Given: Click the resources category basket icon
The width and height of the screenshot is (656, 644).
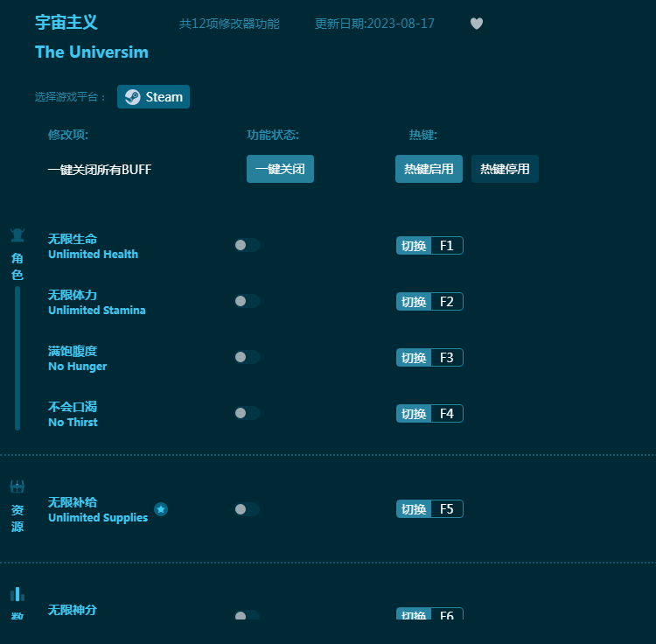Looking at the screenshot, I should [17, 486].
